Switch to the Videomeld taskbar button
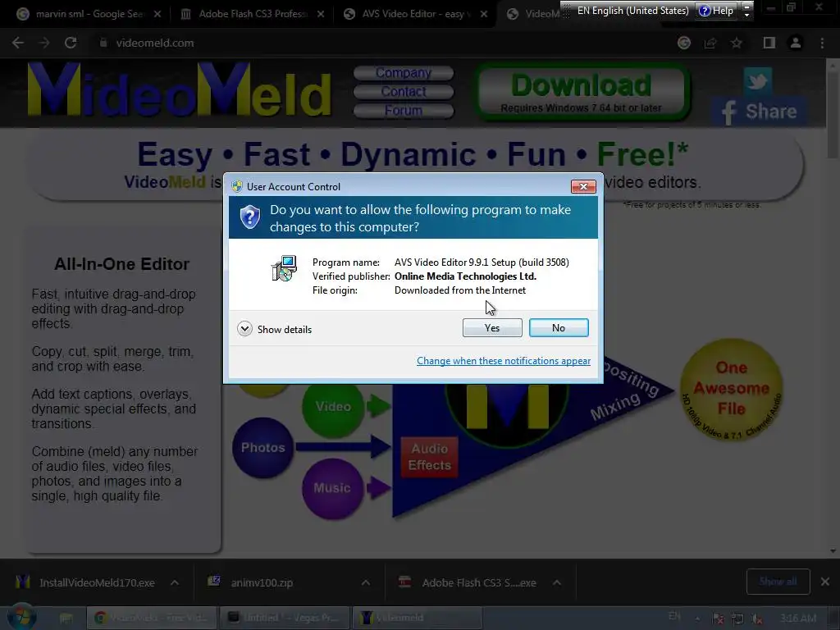 [x=418, y=618]
